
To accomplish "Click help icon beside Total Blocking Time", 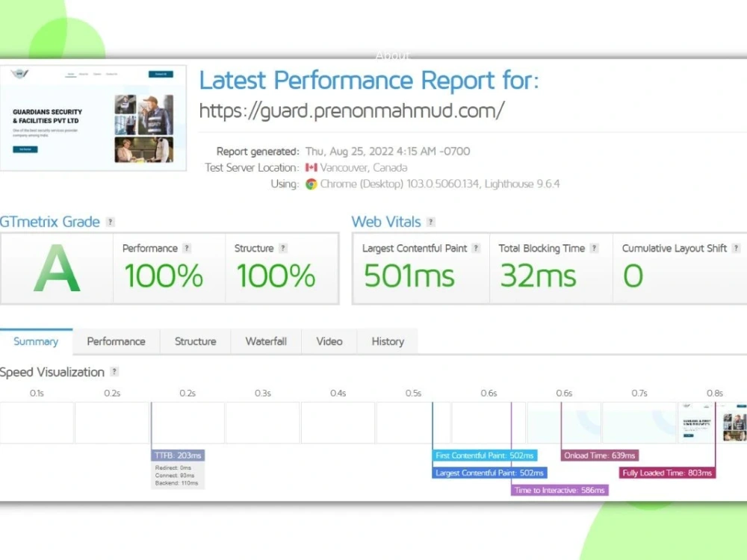I will 594,248.
